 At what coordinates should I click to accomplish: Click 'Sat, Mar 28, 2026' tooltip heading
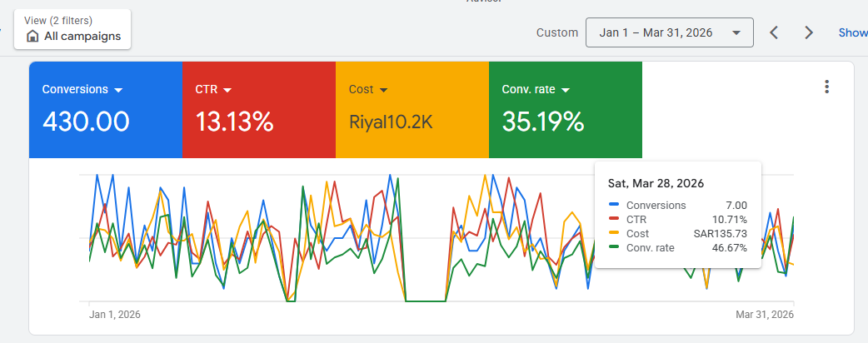tap(656, 184)
